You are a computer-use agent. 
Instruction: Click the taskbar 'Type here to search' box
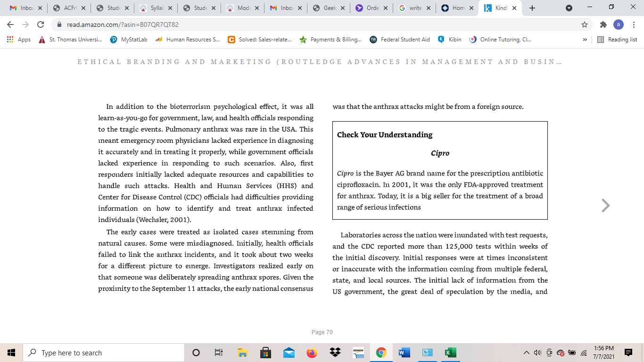coord(104,353)
